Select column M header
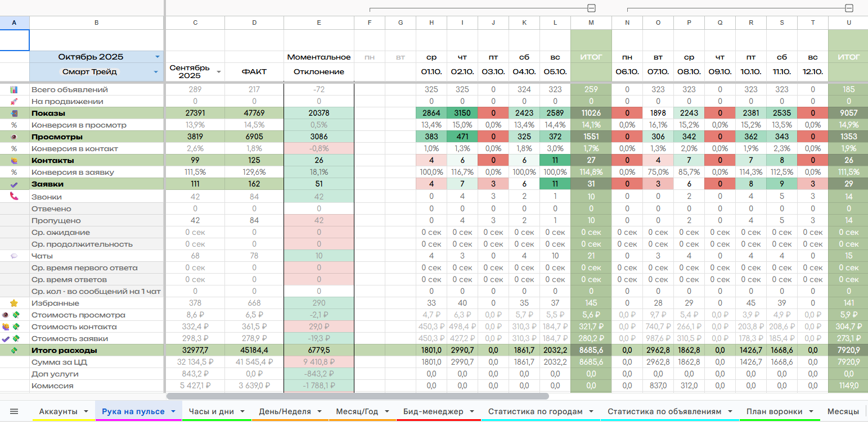 click(591, 22)
